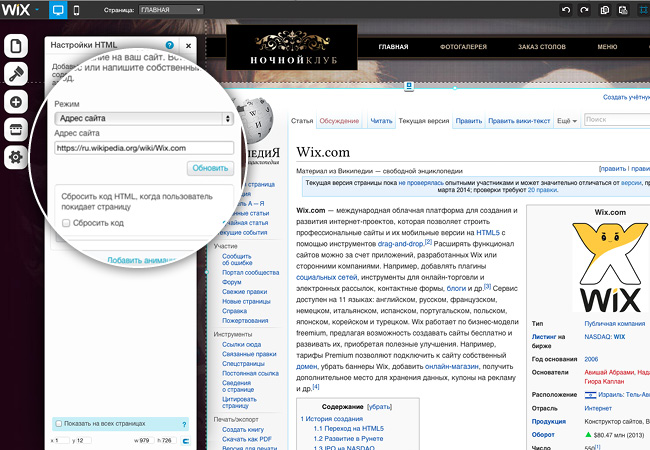Open help for Настройки HTML

click(170, 45)
